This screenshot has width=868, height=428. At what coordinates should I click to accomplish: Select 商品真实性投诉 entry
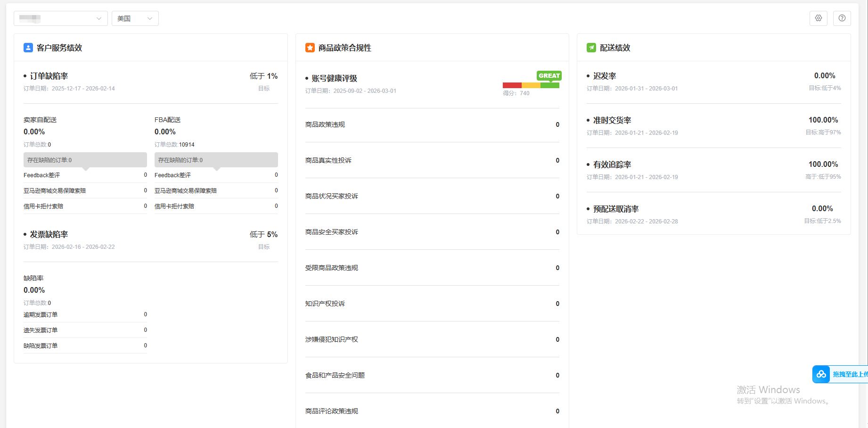[328, 160]
